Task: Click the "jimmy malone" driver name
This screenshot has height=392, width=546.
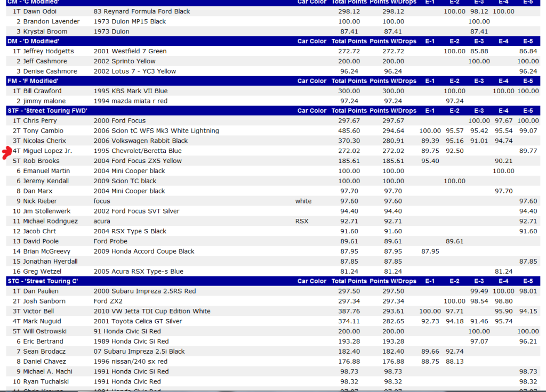Action: coord(44,101)
